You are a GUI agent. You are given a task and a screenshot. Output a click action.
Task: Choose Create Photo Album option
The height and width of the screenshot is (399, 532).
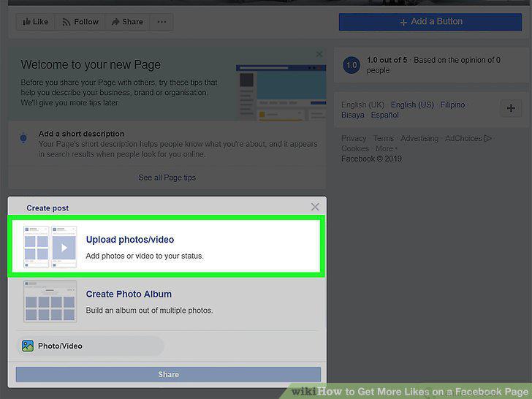tap(167, 302)
